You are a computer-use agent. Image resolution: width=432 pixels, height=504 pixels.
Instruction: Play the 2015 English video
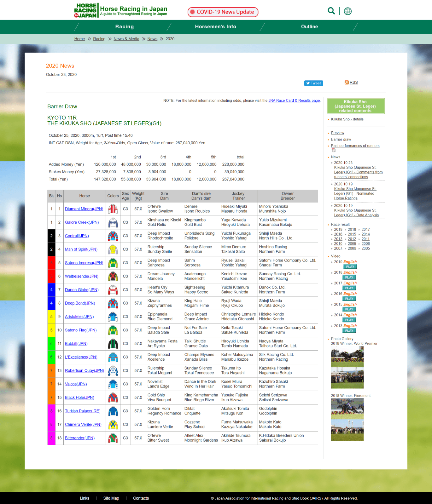[349, 309]
